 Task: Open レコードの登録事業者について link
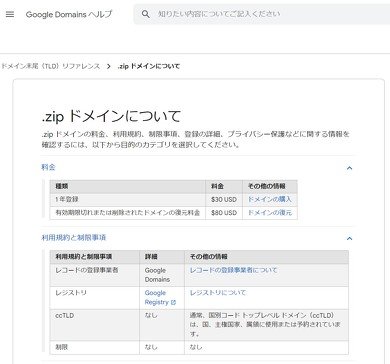pos(233,270)
